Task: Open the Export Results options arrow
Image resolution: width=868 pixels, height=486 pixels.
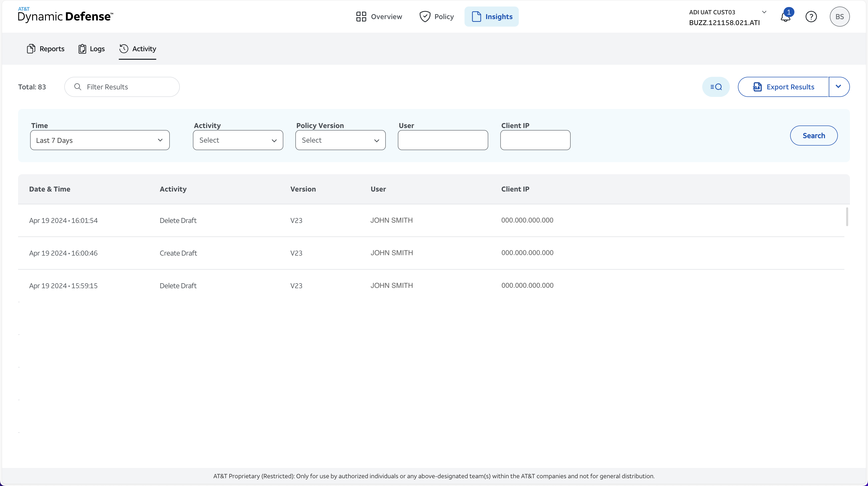Action: (839, 87)
